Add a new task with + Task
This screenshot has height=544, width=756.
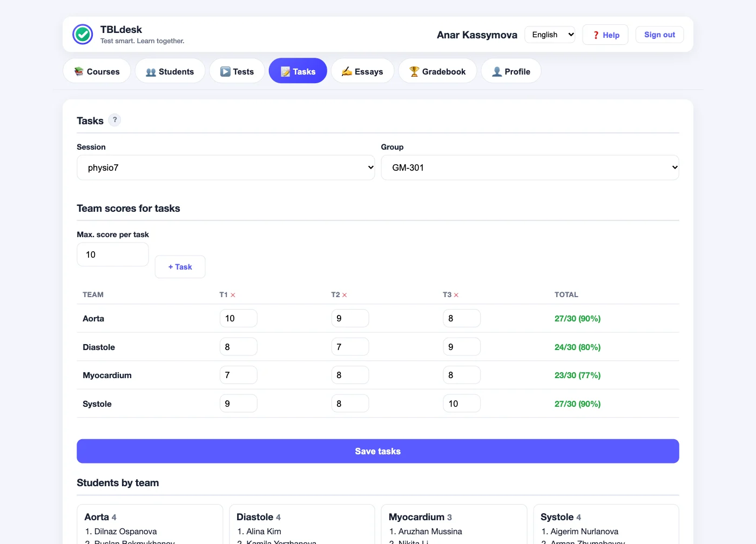[180, 267]
